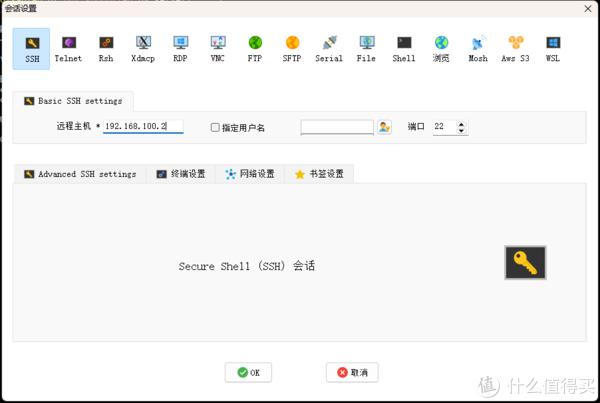This screenshot has width=600, height=403.
Task: Pick the Mosh session type
Action: [x=478, y=49]
